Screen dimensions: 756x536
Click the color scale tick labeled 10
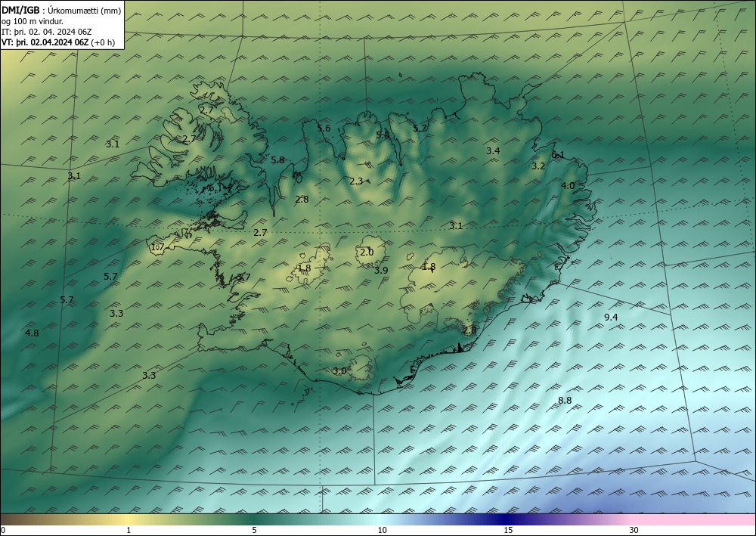click(x=382, y=530)
